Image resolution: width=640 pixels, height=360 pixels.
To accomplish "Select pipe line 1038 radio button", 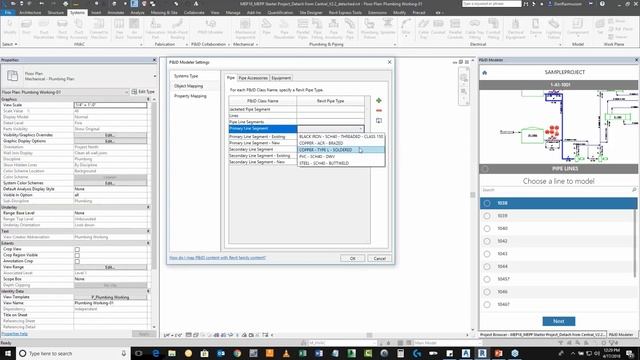I will 487,203.
